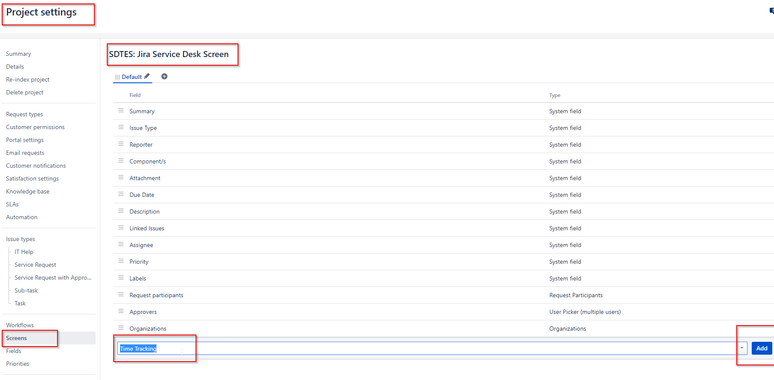This screenshot has width=774, height=380.
Task: Click the Project settings heading
Action: click(x=41, y=12)
